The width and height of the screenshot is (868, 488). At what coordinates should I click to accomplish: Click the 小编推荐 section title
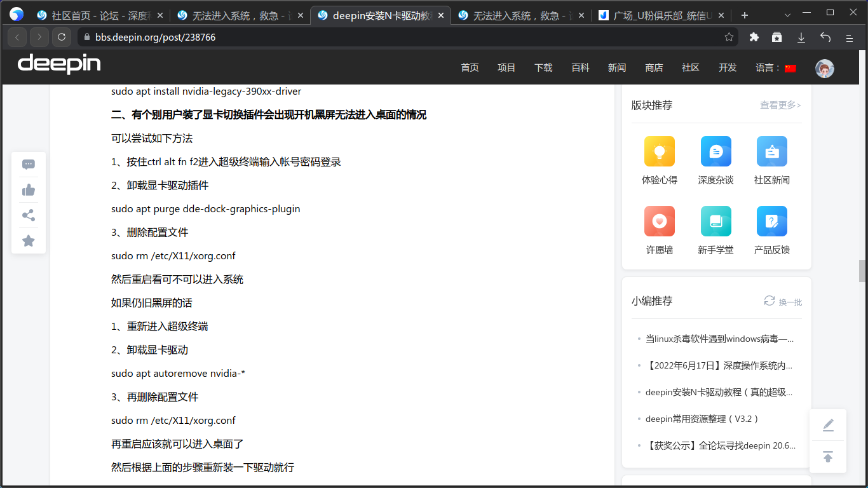point(652,301)
